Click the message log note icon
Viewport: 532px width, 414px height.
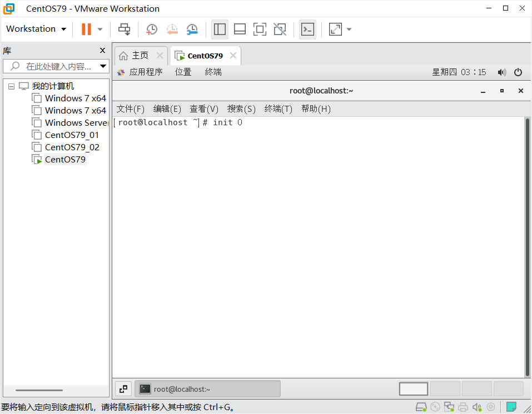pyautogui.click(x=511, y=407)
